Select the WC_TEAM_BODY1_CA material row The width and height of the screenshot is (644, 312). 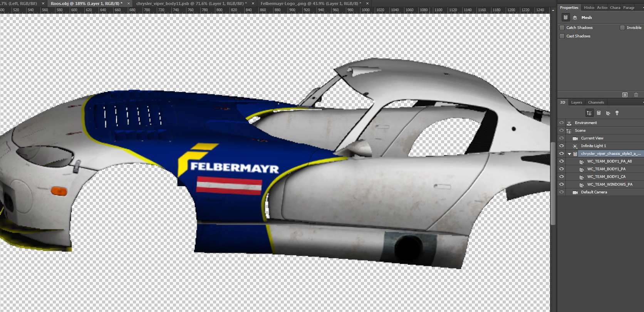600,177
